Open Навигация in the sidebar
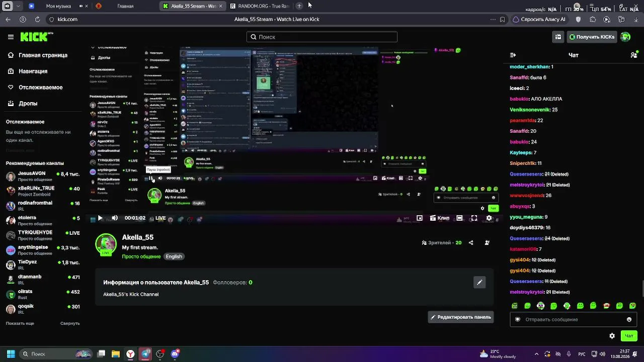Screen dimensions: 644x362 28,71
